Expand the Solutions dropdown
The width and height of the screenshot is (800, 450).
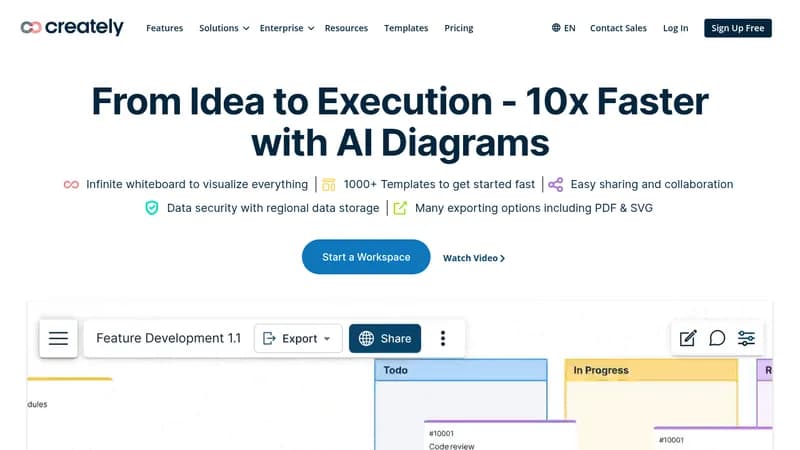click(x=224, y=28)
